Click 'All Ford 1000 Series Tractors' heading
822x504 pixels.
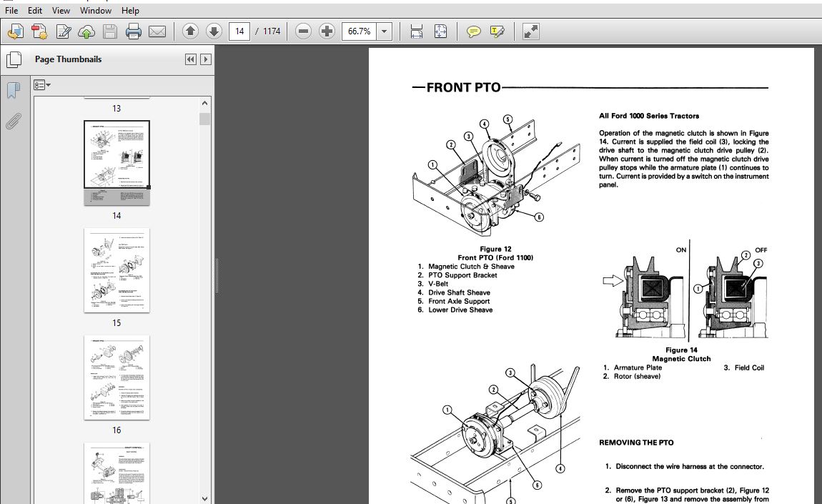click(x=649, y=116)
